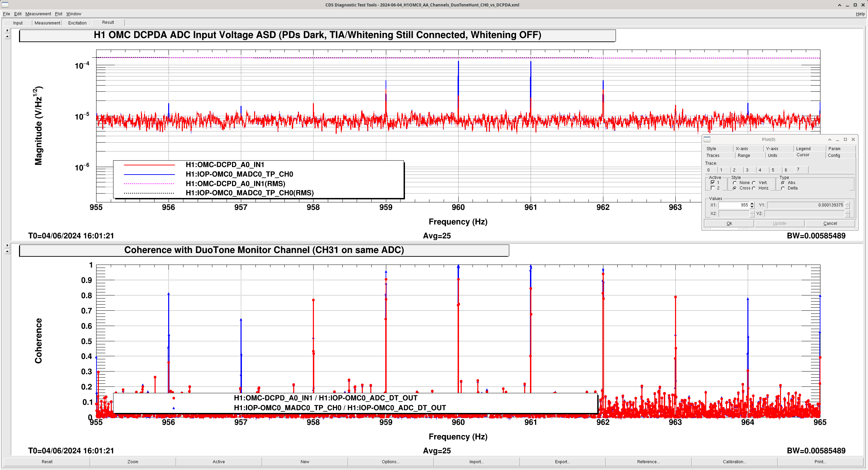This screenshot has height=470, width=868.
Task: Click the Plot(0) dialog window menu icon
Action: click(x=707, y=139)
